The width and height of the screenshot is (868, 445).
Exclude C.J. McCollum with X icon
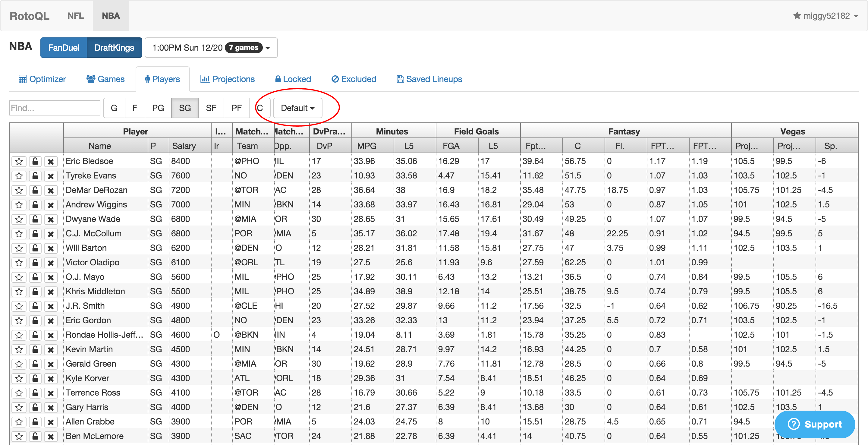pos(51,234)
